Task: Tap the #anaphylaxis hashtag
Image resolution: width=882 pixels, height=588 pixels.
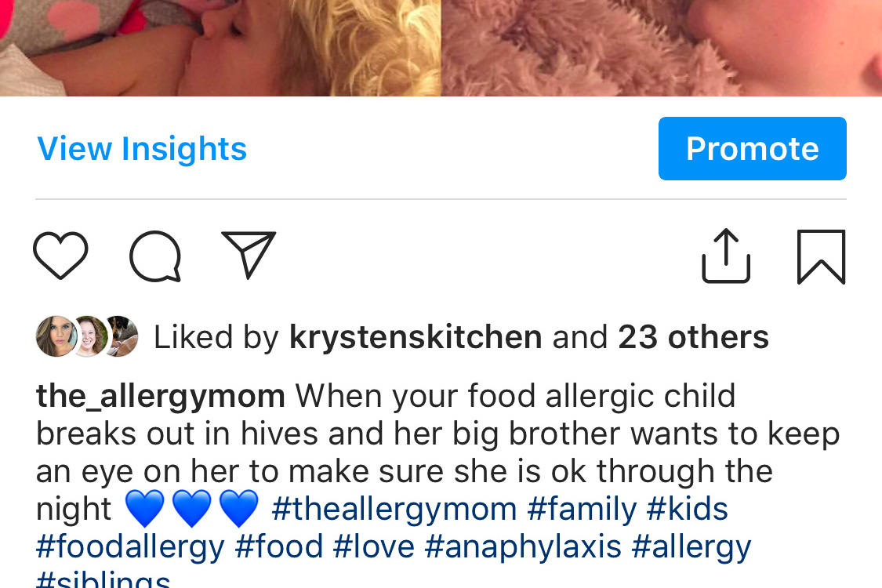Action: click(523, 547)
